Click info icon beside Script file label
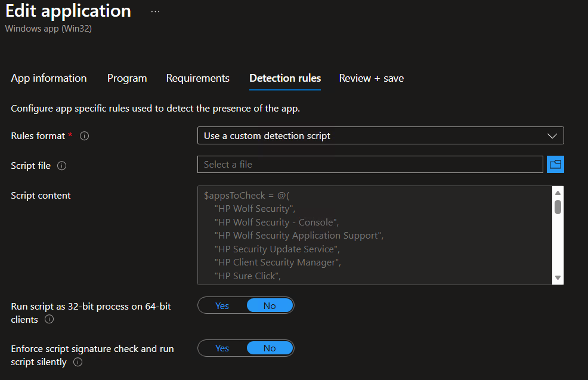Screen dimensions: 588x380 [61, 166]
